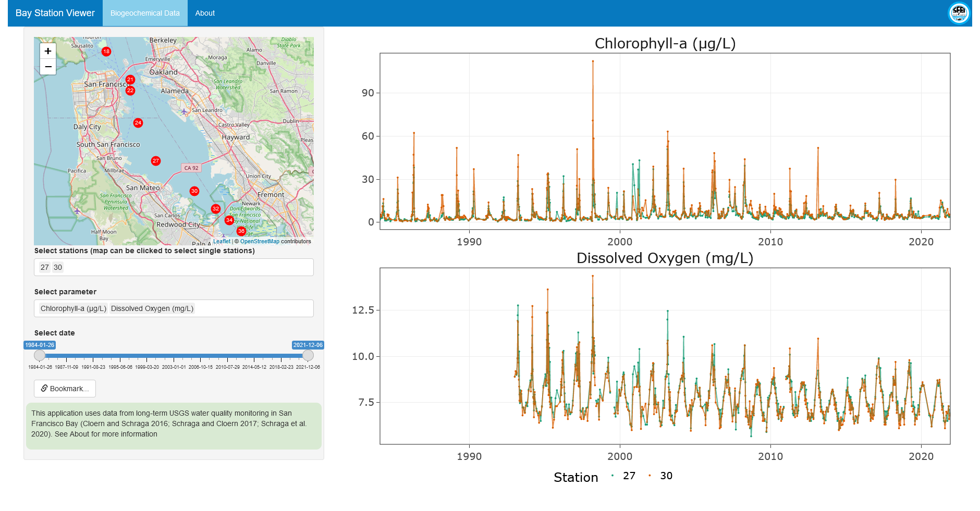Screen dimensions: 980x511
Task: Select station 21 marker on map
Action: tap(130, 80)
